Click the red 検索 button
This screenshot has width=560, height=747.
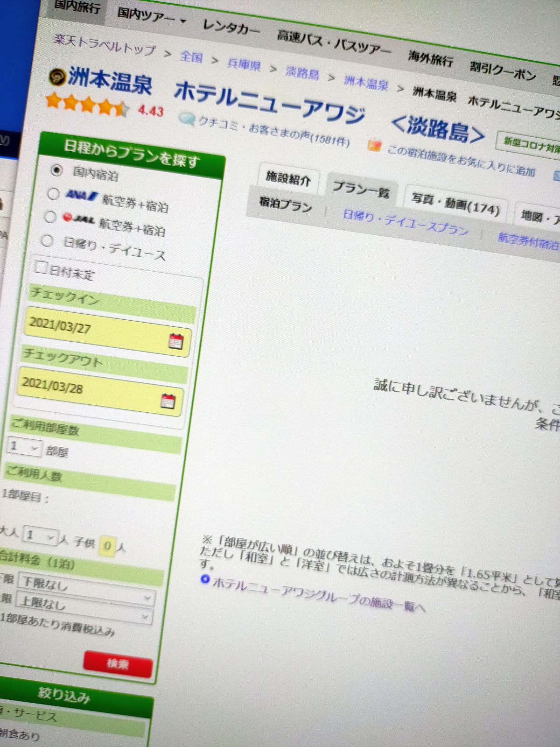(x=118, y=664)
